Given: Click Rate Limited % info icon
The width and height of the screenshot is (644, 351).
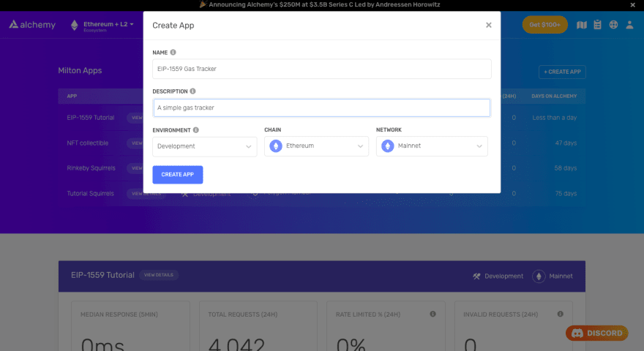Looking at the screenshot, I should tap(433, 314).
